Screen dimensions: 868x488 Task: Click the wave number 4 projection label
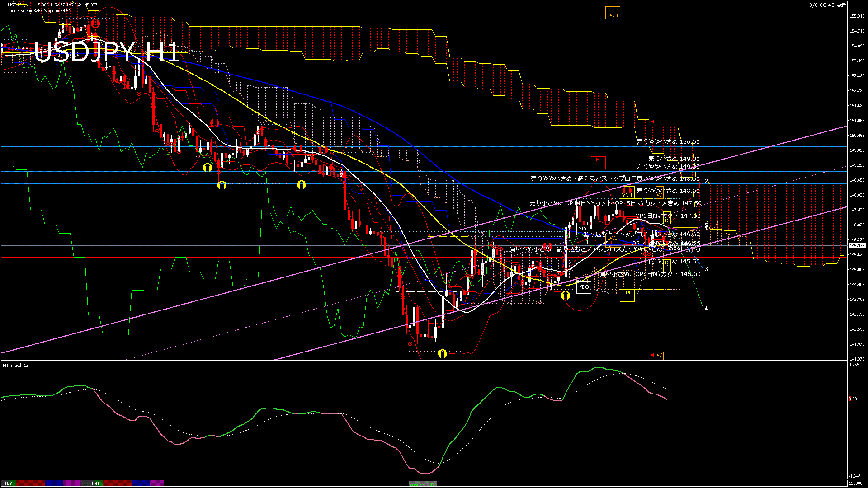coord(706,308)
